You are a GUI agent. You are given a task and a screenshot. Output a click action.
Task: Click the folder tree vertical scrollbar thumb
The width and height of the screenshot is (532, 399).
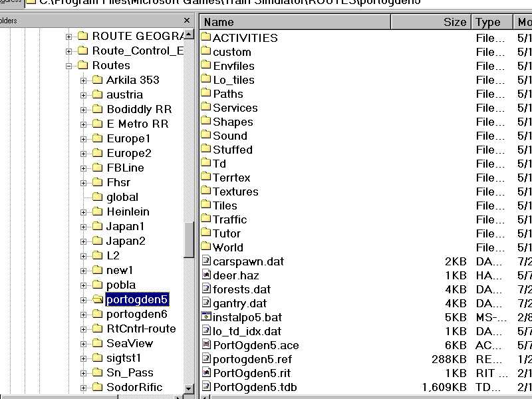pyautogui.click(x=189, y=240)
